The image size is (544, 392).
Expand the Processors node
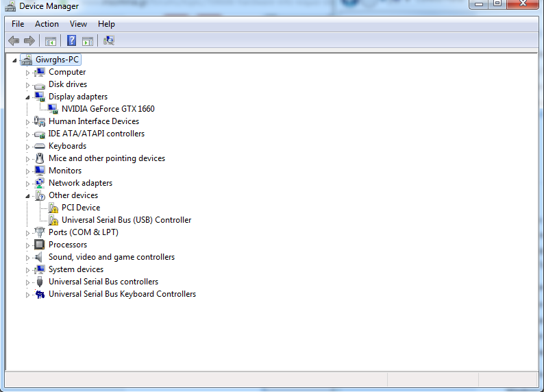tap(27, 245)
